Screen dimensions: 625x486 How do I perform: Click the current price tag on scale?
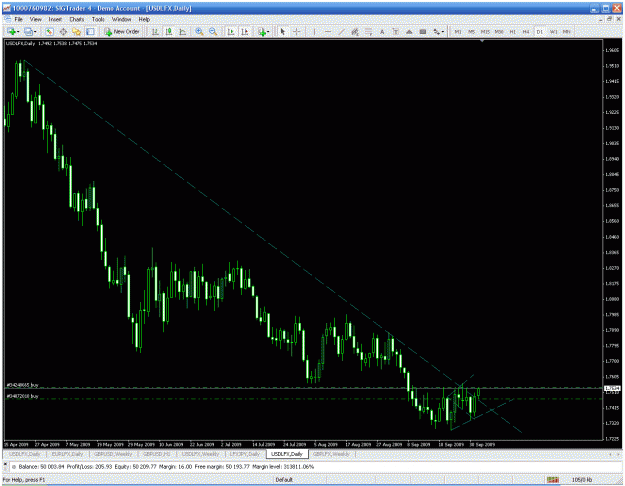click(x=612, y=388)
